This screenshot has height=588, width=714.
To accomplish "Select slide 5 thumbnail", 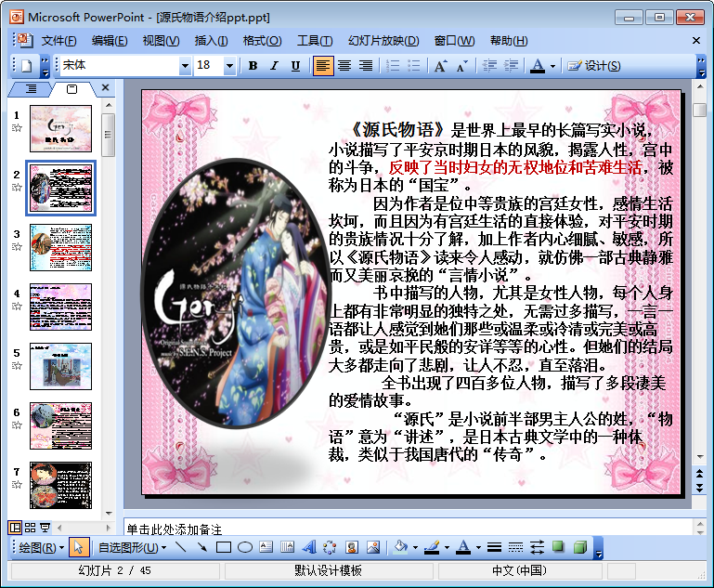I will pos(60,366).
